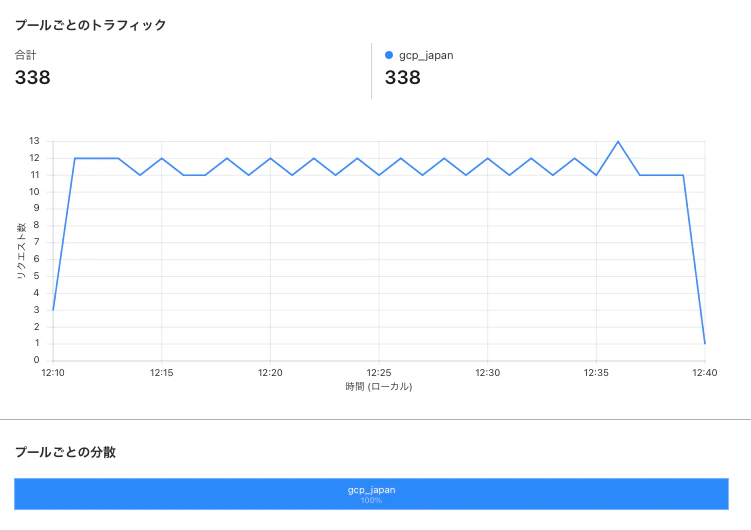Click the 12:40 x-axis time label
This screenshot has height=530, width=751.
[x=705, y=372]
